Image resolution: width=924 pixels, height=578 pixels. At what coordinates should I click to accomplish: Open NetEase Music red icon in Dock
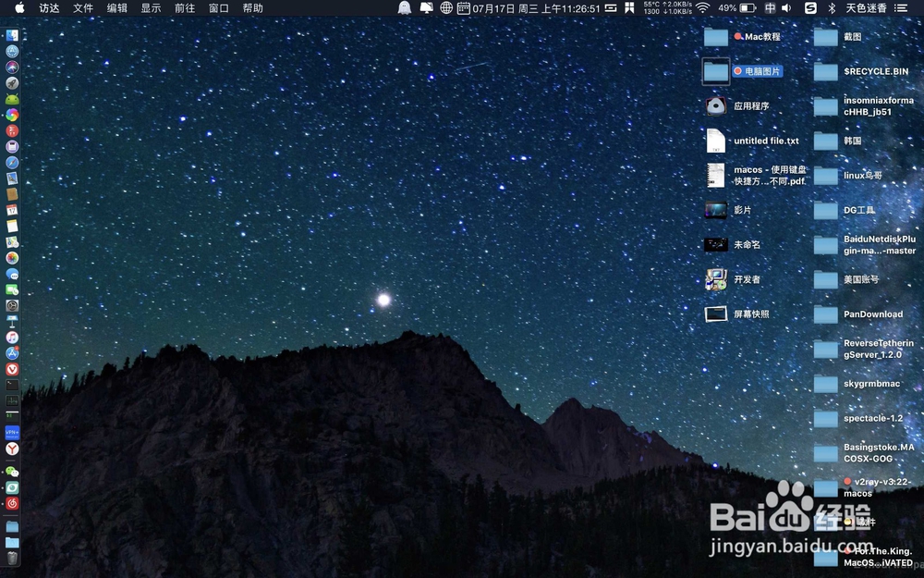click(x=12, y=504)
